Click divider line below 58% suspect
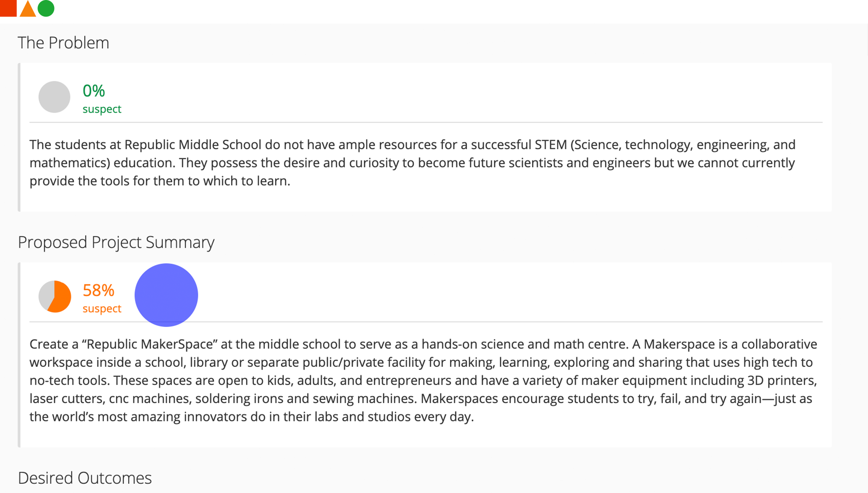868x493 pixels. coord(480,322)
